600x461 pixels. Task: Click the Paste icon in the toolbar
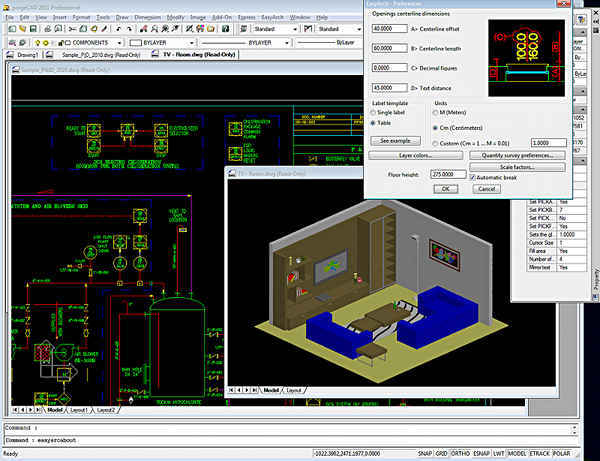(x=94, y=29)
